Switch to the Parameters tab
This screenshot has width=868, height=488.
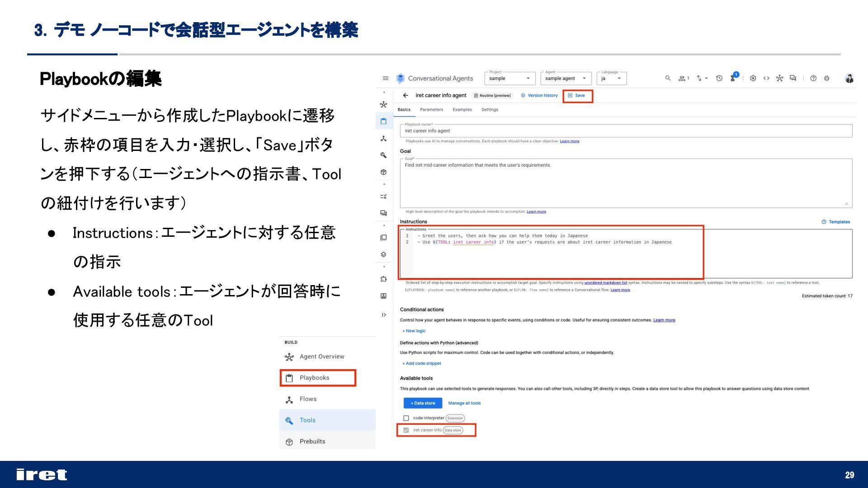tap(431, 110)
